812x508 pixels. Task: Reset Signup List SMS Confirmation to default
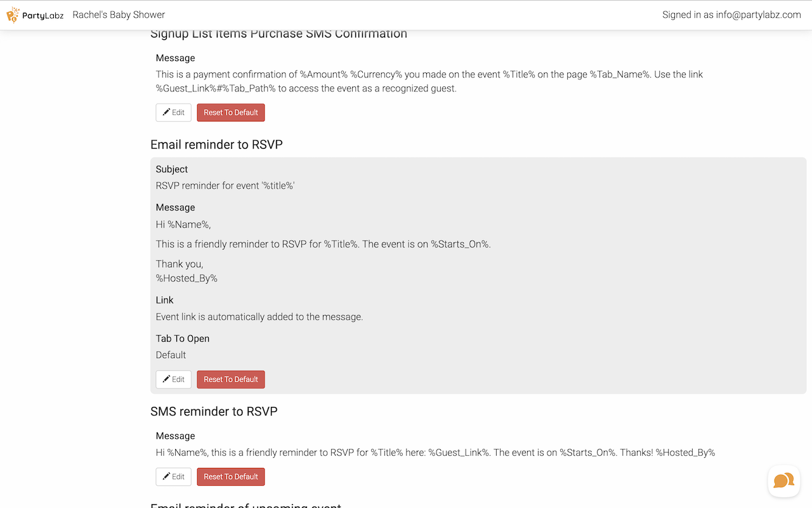[231, 112]
